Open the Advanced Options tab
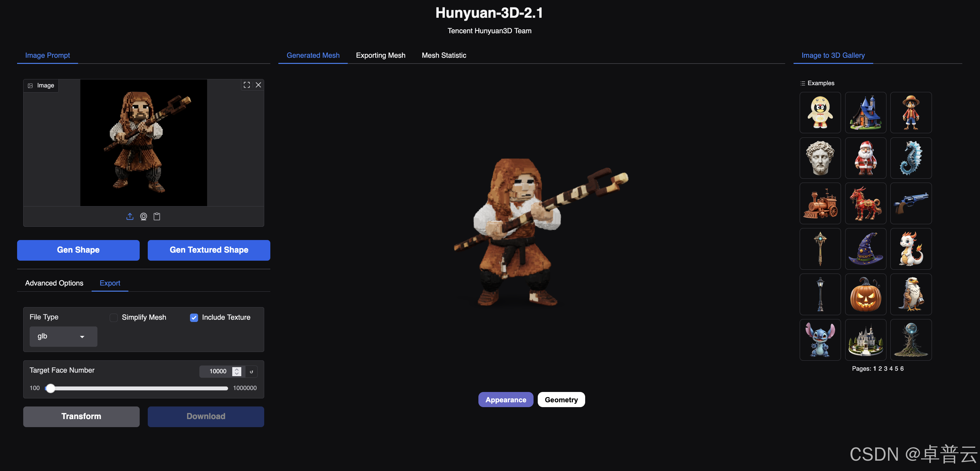Image resolution: width=980 pixels, height=471 pixels. point(54,283)
